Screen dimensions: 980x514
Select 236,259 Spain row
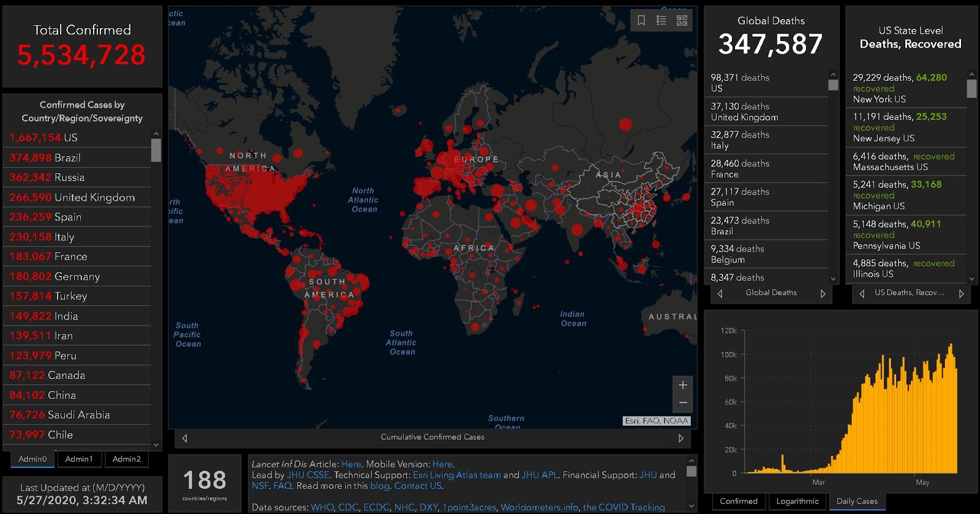coord(77,217)
